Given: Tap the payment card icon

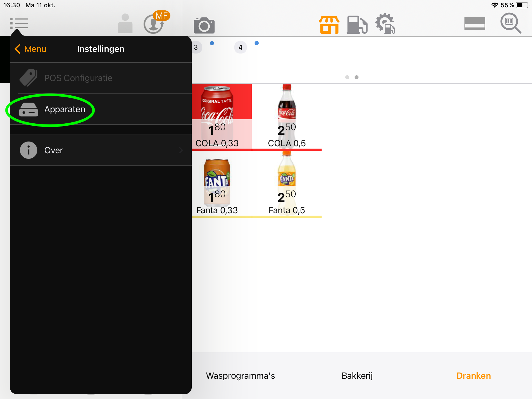Looking at the screenshot, I should pos(475,23).
